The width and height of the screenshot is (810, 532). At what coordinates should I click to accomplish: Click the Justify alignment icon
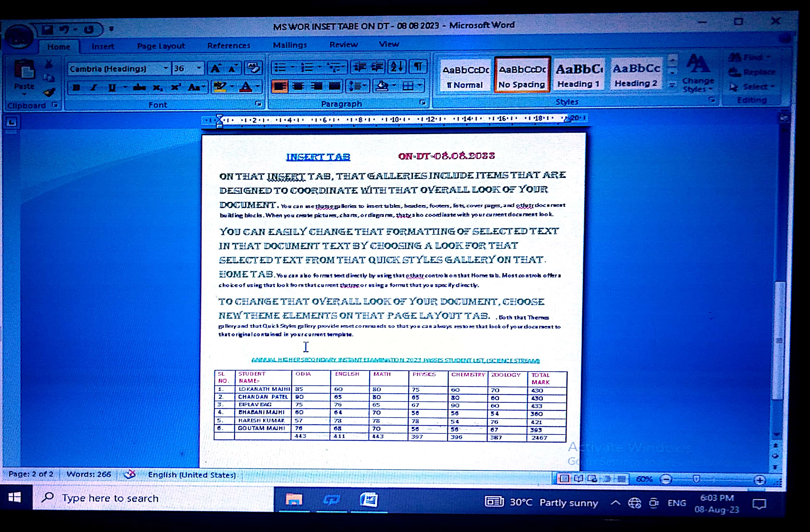335,86
